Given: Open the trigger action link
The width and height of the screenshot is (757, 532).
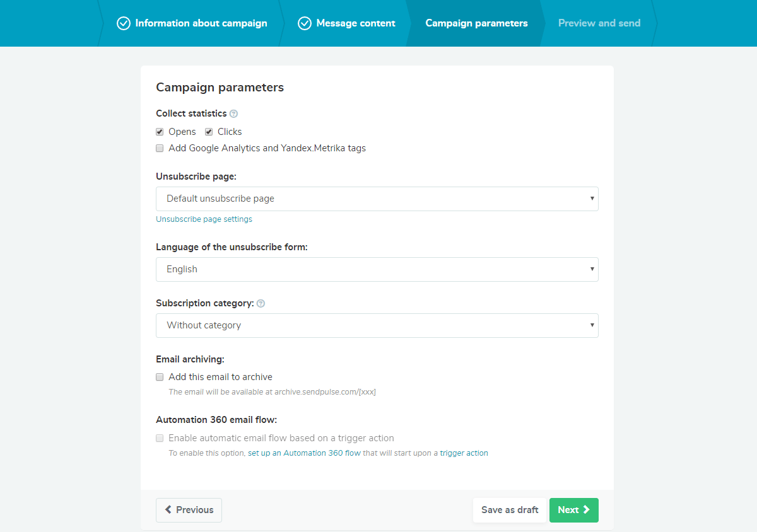Looking at the screenshot, I should [464, 453].
